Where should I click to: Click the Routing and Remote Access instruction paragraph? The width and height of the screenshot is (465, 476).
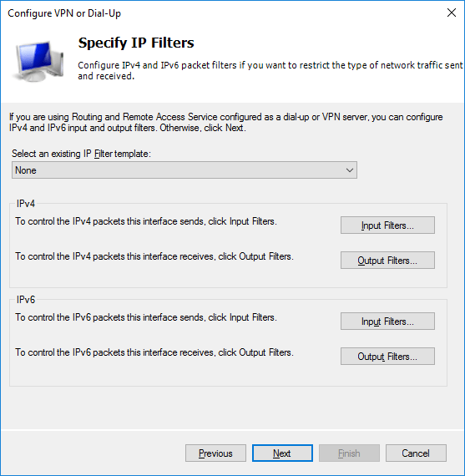226,122
